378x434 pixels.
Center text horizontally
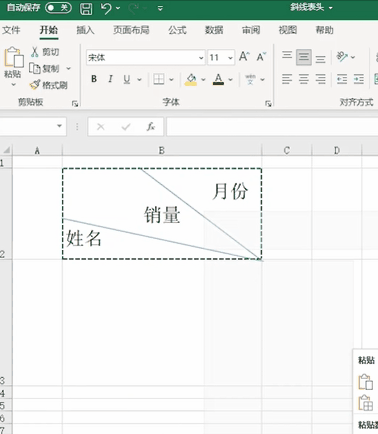click(x=304, y=79)
